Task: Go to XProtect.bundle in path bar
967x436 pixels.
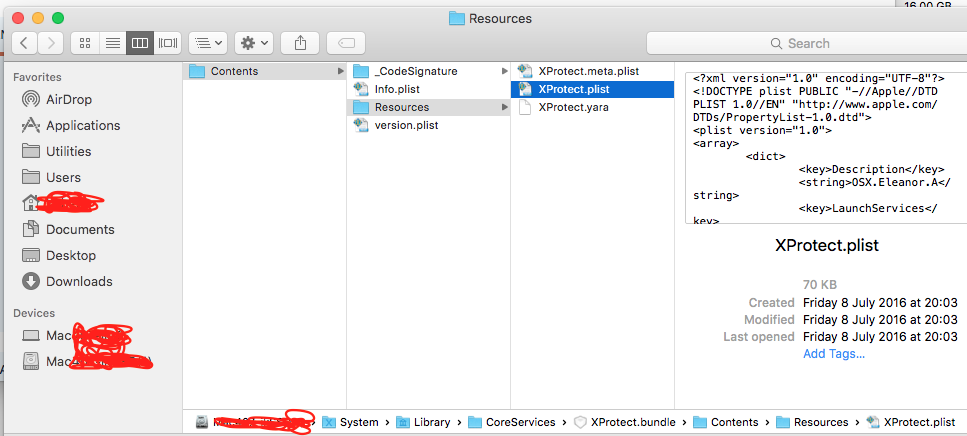Action: click(x=625, y=422)
